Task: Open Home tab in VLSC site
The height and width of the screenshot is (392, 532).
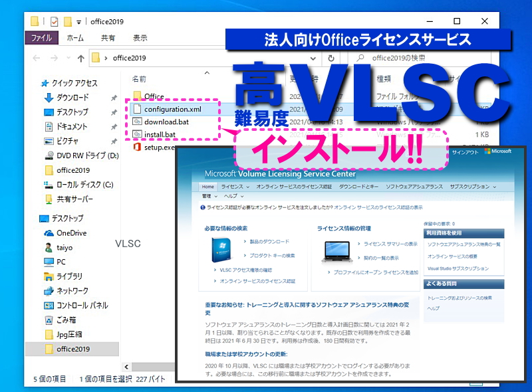Action: (x=208, y=187)
